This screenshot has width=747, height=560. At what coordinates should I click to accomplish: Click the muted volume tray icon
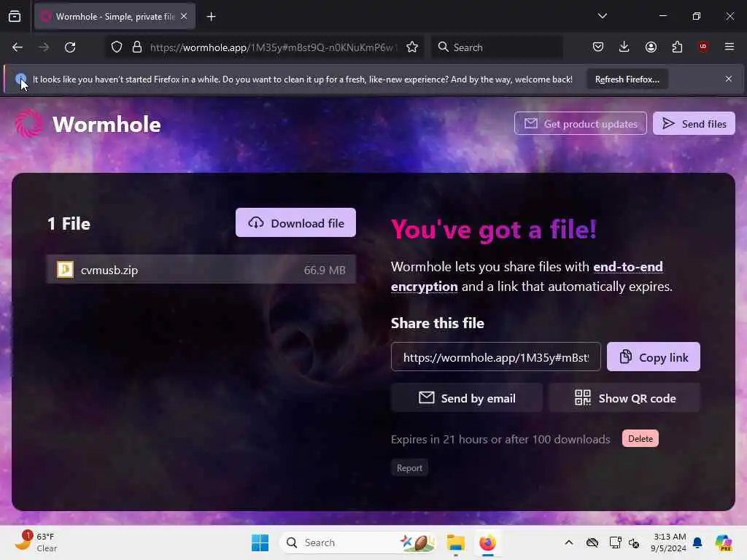click(x=634, y=542)
